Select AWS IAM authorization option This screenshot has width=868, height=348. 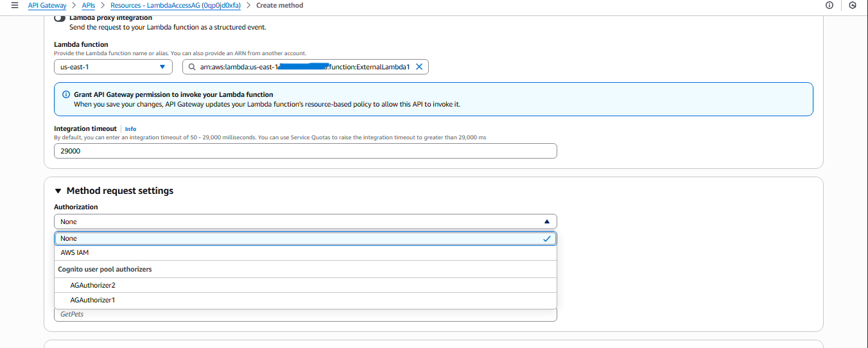click(306, 253)
